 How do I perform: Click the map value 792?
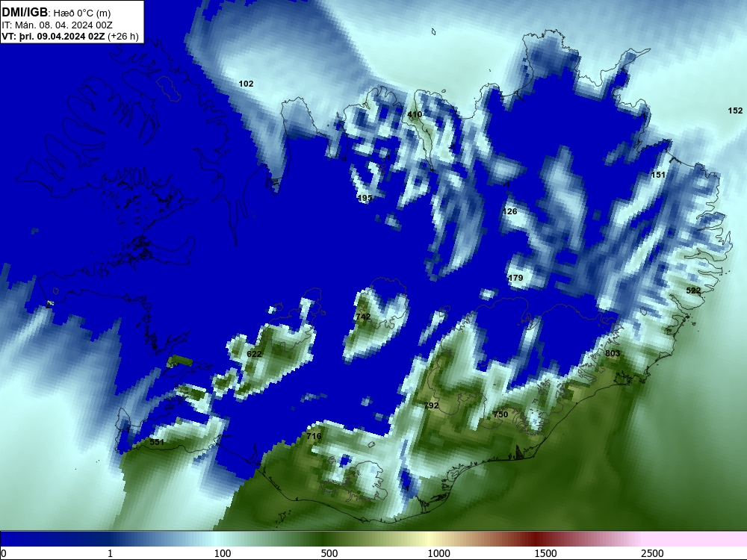click(x=431, y=405)
